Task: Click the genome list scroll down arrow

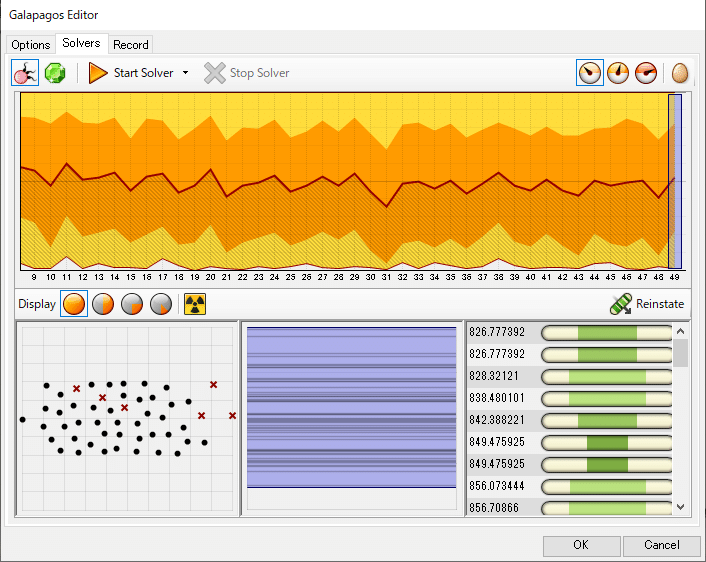Action: coord(681,507)
